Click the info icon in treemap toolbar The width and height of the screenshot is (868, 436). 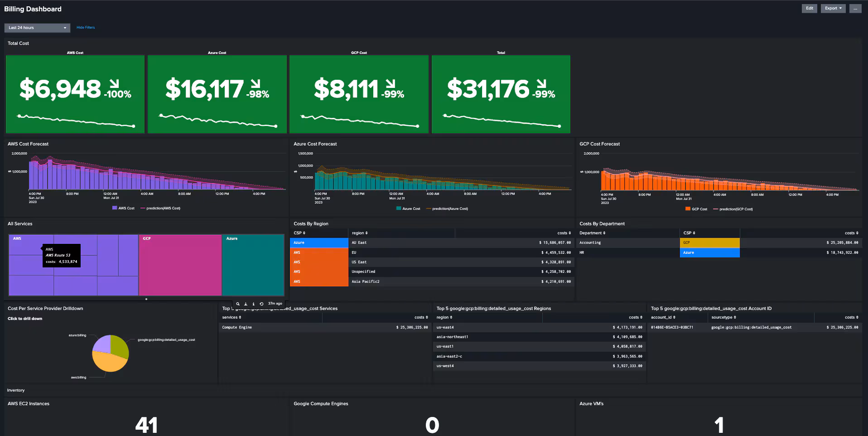[x=253, y=304]
